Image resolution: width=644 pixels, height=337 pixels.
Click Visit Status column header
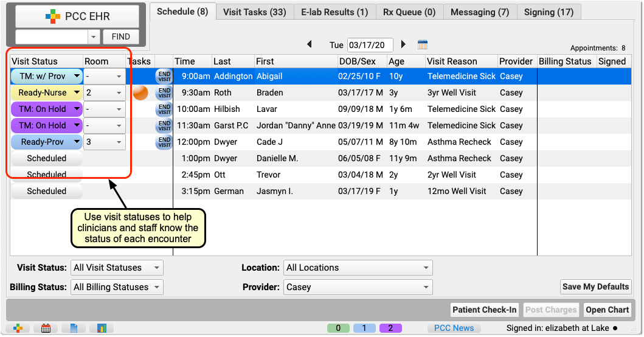[46, 61]
